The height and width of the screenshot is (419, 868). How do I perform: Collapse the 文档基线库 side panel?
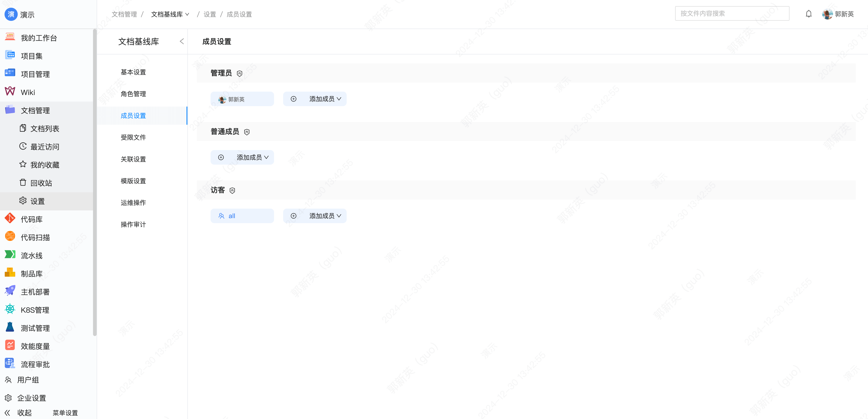183,41
